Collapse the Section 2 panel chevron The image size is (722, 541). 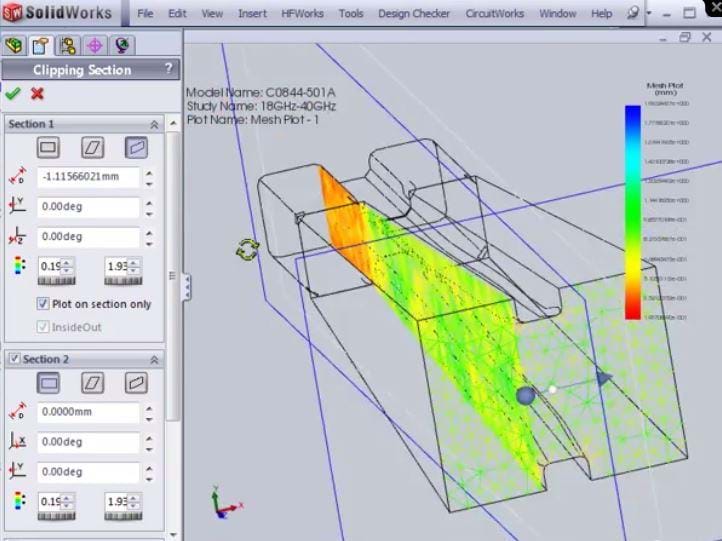pos(154,359)
